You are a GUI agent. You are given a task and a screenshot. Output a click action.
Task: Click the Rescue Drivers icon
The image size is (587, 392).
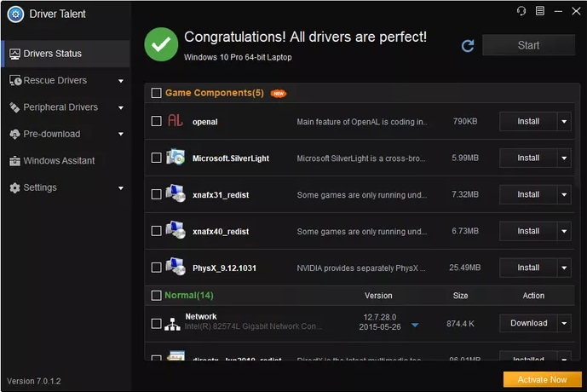point(15,80)
